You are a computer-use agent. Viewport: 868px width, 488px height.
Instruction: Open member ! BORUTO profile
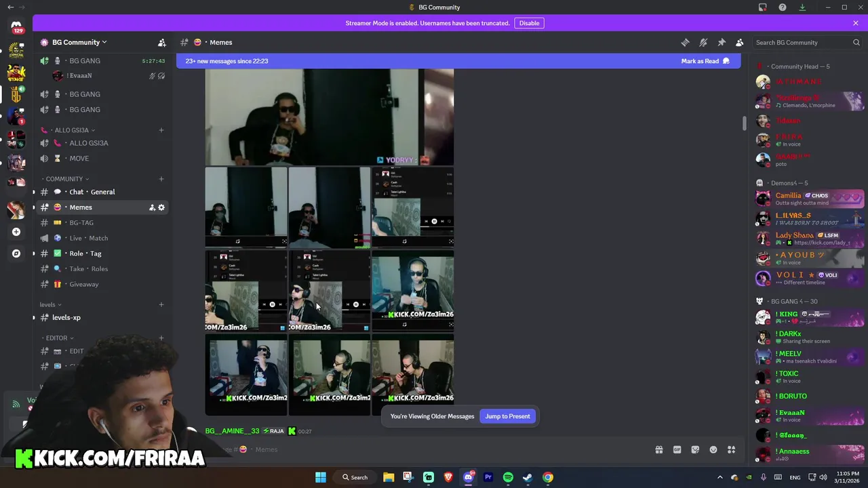[810, 396]
